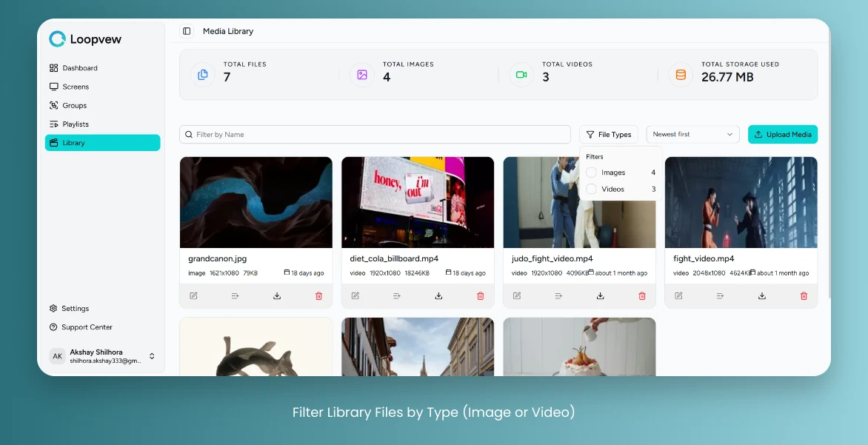Open Screens in the sidebar

102,87
